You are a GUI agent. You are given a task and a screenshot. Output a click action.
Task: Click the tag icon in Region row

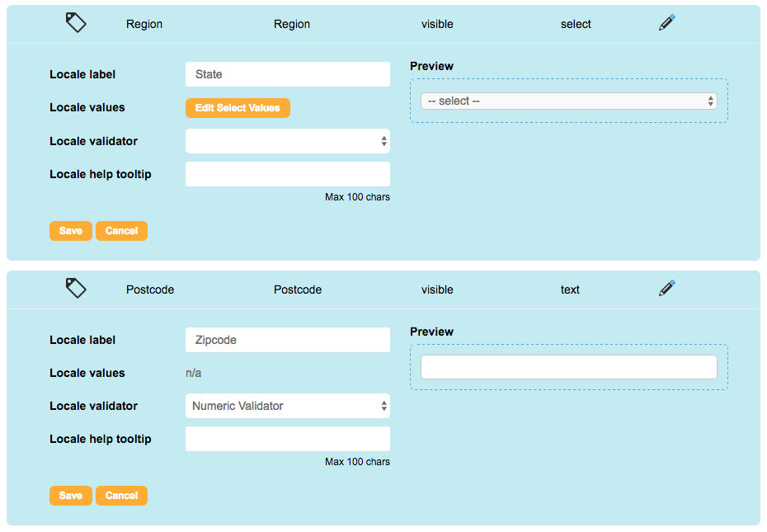(76, 23)
